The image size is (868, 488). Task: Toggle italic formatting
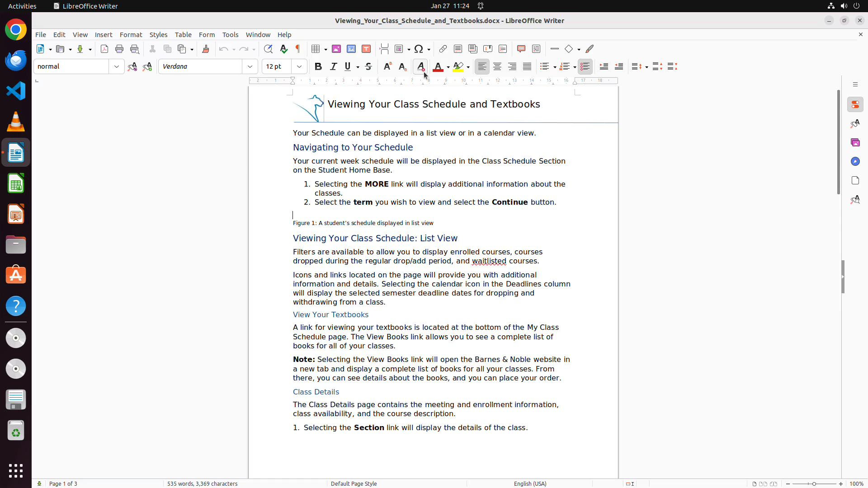[x=333, y=66]
